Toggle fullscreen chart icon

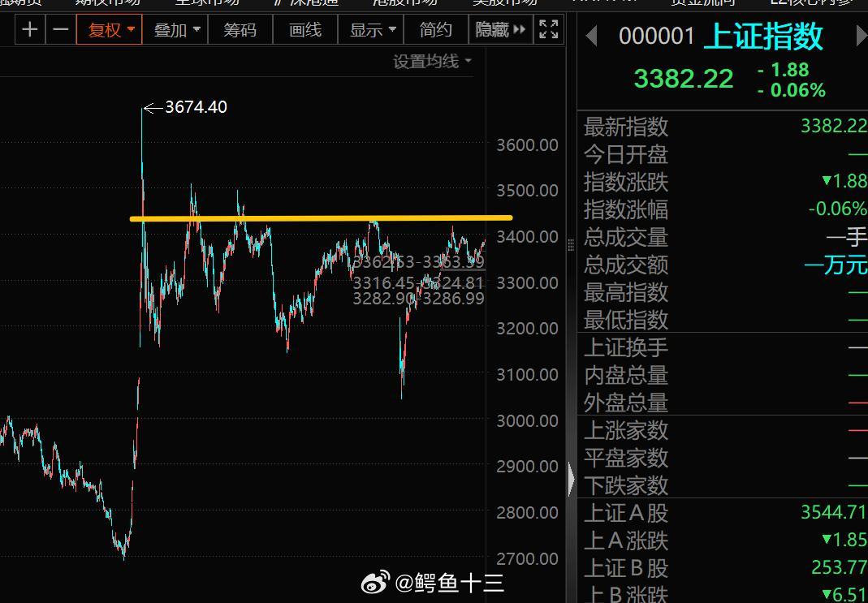549,29
